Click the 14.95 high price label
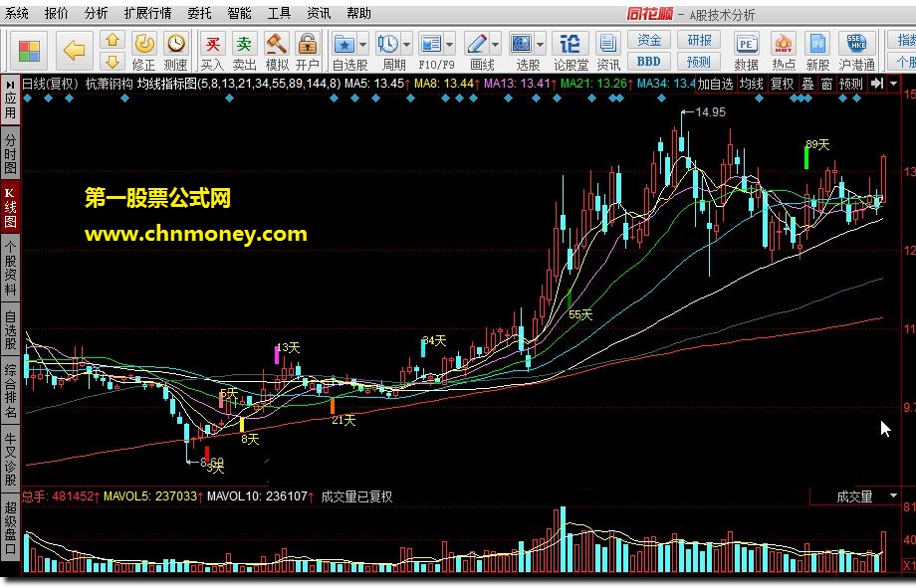This screenshot has height=588, width=916. point(710,112)
